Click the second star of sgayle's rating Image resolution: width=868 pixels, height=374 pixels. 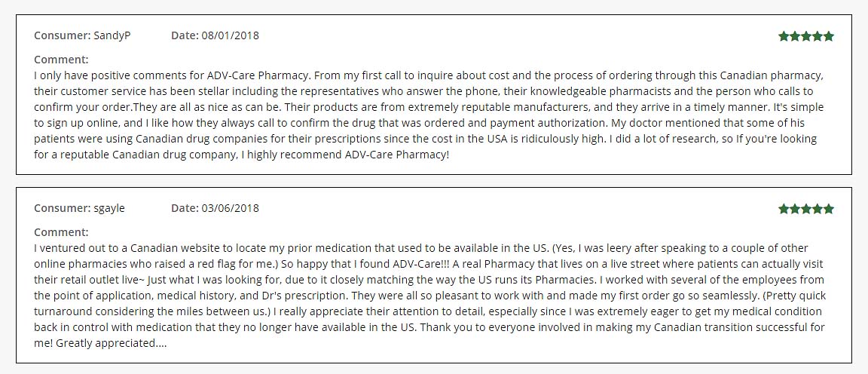(x=795, y=209)
